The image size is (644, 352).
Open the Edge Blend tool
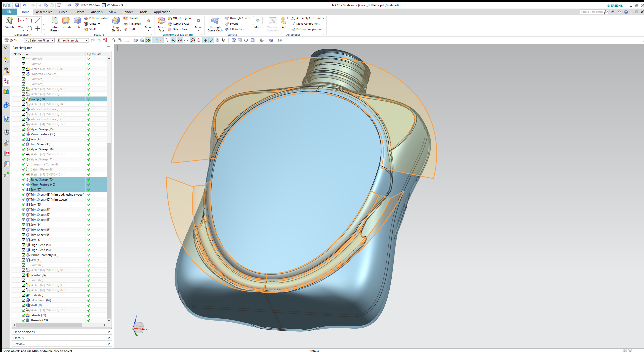pos(116,22)
